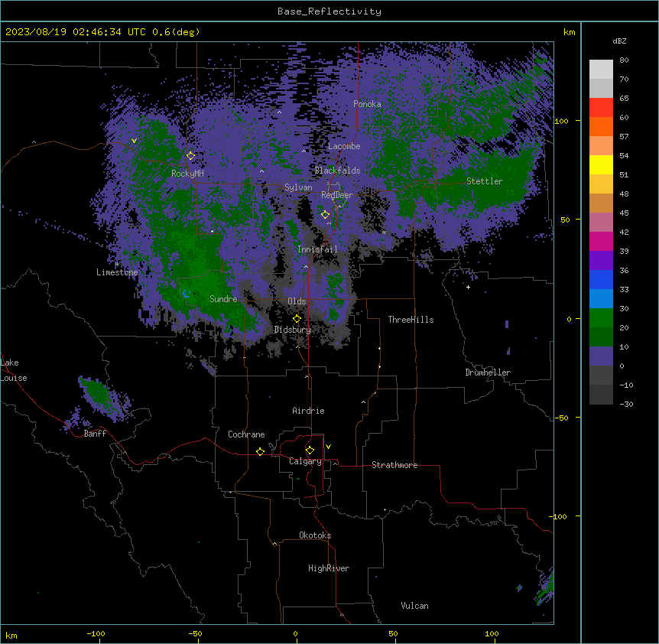Viewport: 659px width, 644px height.
Task: Select the 51 dBZ yellow color swatch
Action: tap(601, 164)
